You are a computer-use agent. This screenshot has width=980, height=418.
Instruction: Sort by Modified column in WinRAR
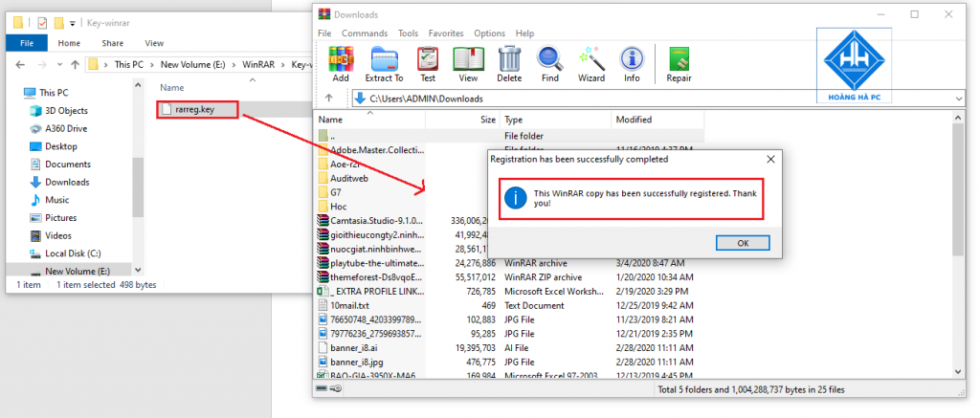click(657, 120)
